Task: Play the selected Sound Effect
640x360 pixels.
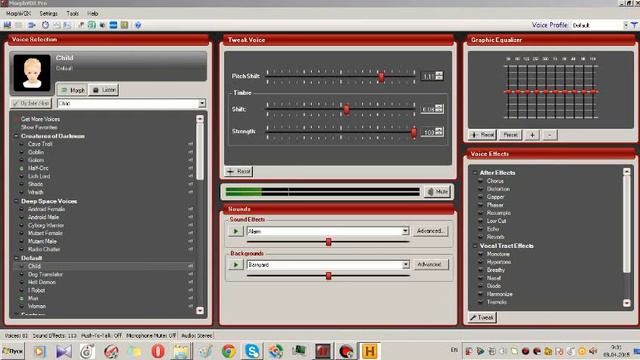Action: [x=236, y=231]
